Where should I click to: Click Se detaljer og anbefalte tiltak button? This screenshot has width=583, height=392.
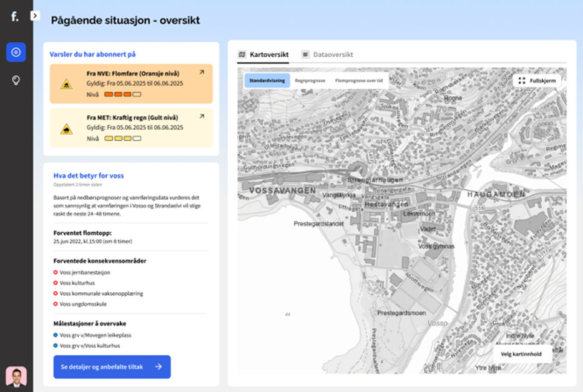click(x=112, y=366)
